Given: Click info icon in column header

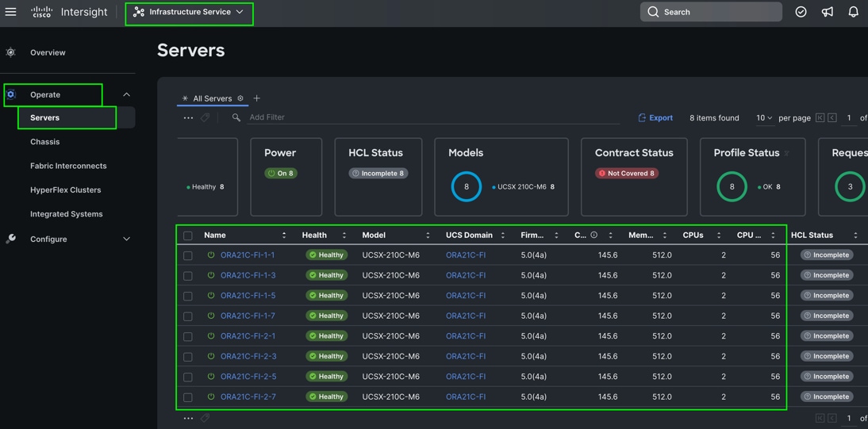Looking at the screenshot, I should [594, 235].
